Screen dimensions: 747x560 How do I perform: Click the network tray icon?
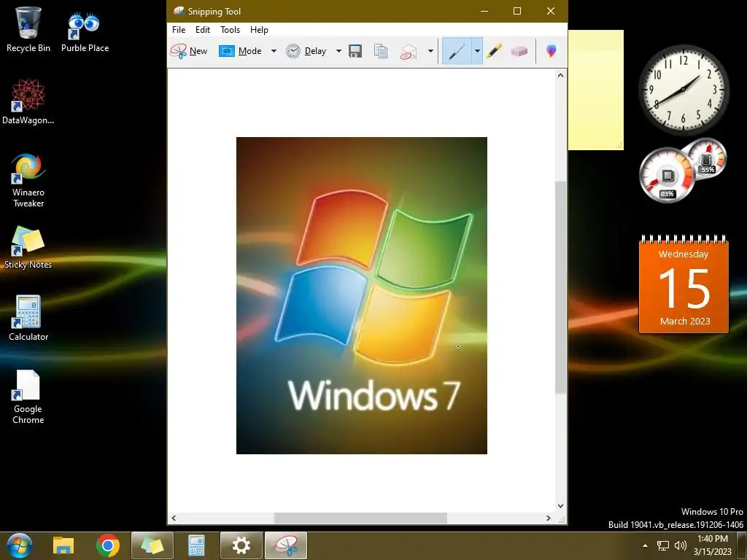[662, 545]
